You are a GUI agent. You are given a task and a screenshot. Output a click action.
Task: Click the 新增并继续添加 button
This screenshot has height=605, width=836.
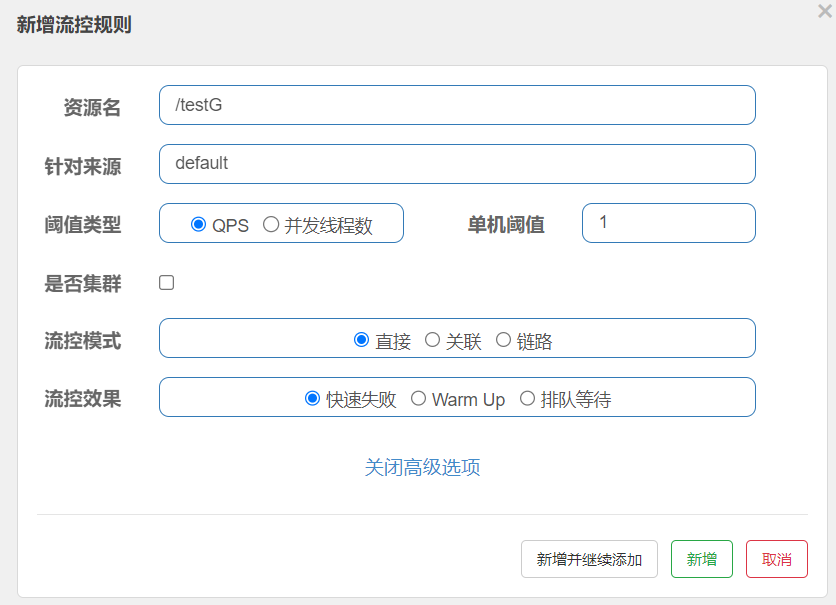pos(589,559)
